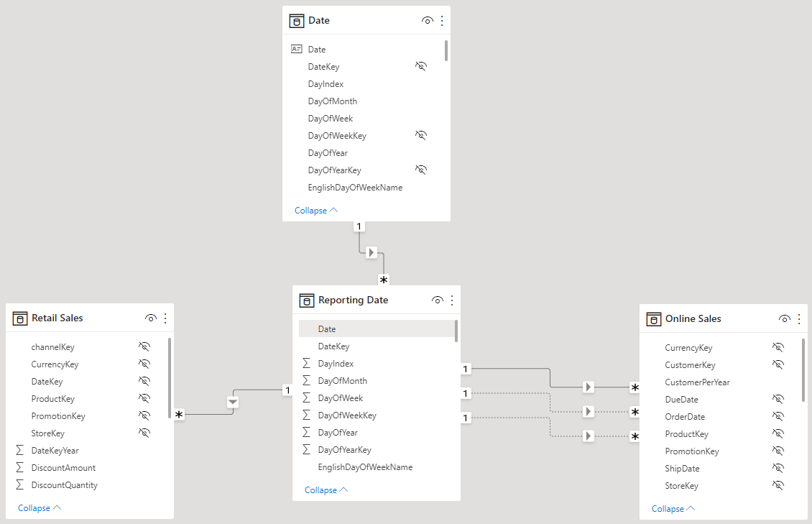The image size is (812, 524).
Task: Click the Online Sales table title
Action: click(x=693, y=318)
